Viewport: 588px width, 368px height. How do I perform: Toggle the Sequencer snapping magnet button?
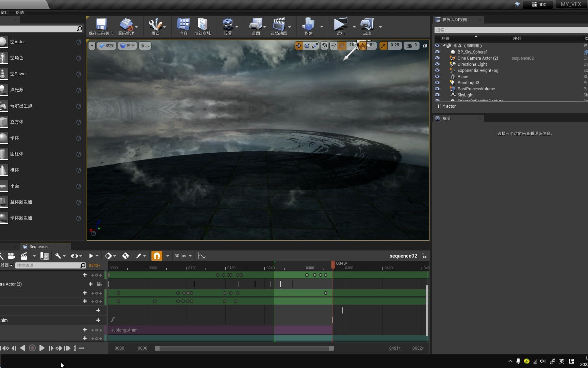pyautogui.click(x=157, y=256)
